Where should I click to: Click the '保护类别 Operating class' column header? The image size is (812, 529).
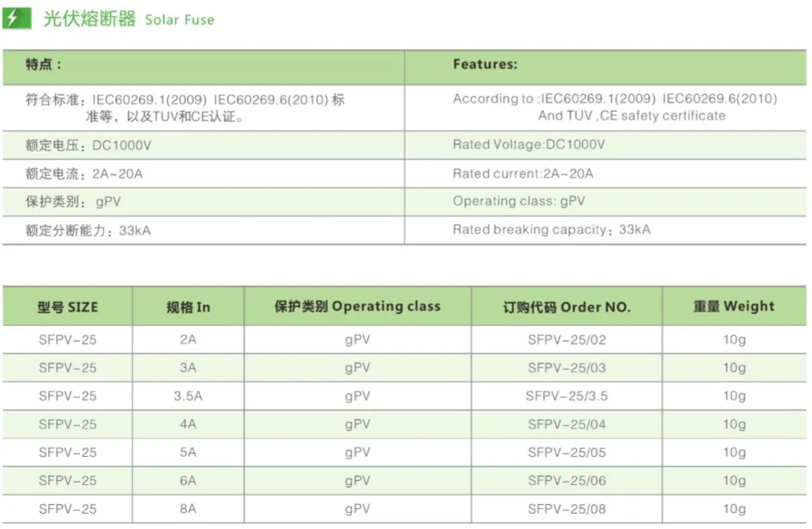click(357, 307)
